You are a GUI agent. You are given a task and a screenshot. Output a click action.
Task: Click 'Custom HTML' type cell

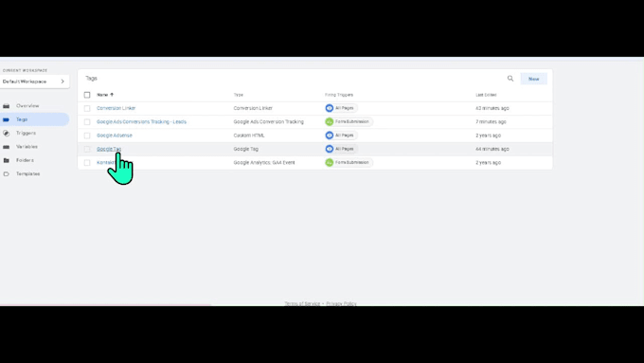pyautogui.click(x=249, y=136)
